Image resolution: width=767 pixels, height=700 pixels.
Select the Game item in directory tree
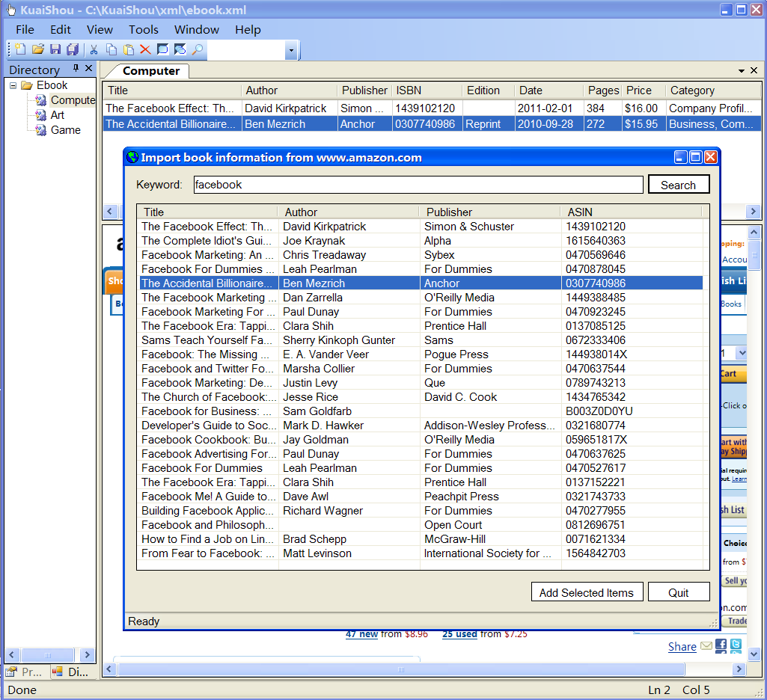(65, 130)
